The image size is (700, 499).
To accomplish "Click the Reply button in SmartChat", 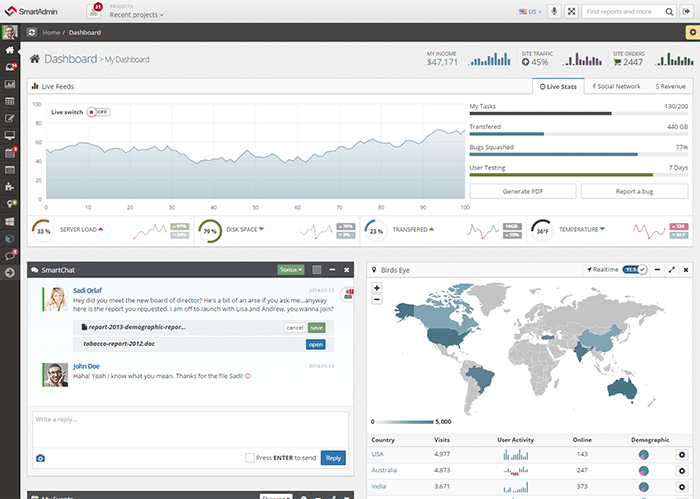I will tap(333, 458).
